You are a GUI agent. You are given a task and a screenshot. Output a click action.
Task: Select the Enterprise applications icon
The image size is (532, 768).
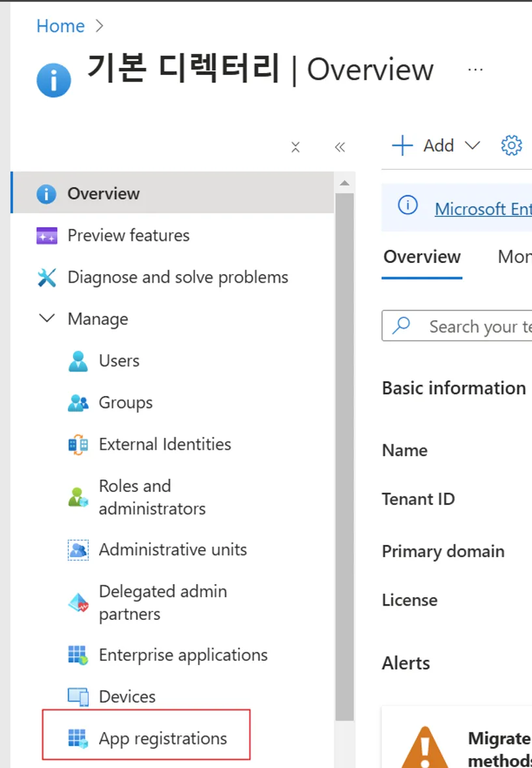point(78,655)
